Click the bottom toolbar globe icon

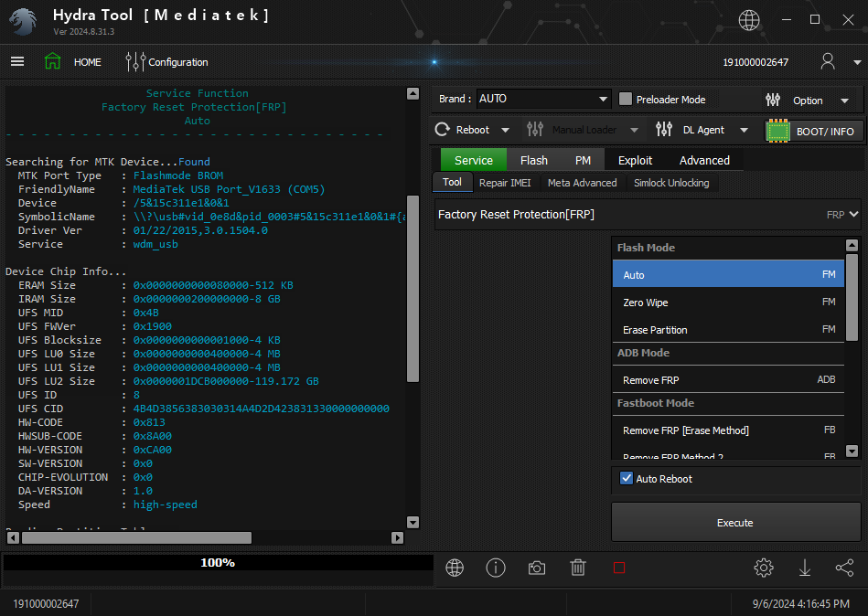[455, 568]
